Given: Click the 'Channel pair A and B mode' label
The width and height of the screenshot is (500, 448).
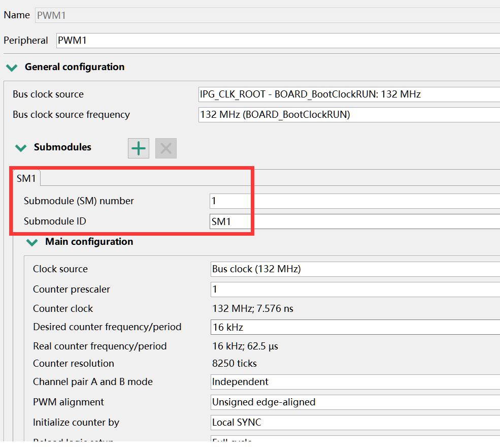Looking at the screenshot, I should tap(93, 382).
